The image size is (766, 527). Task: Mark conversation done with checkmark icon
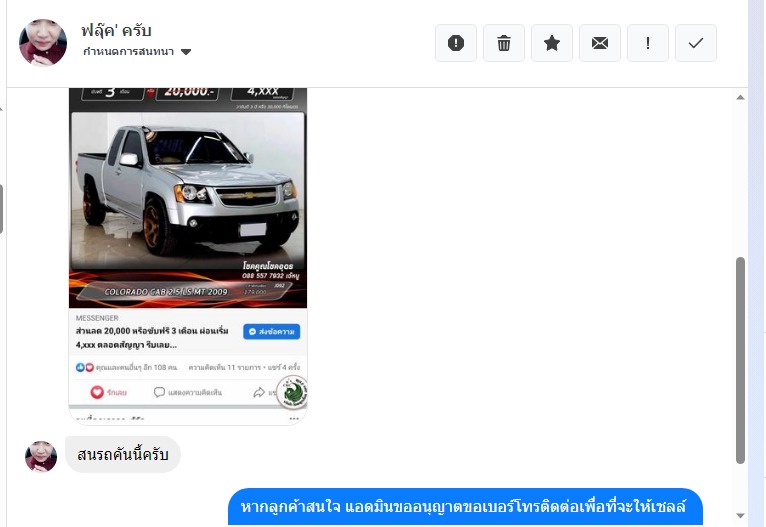coord(696,43)
